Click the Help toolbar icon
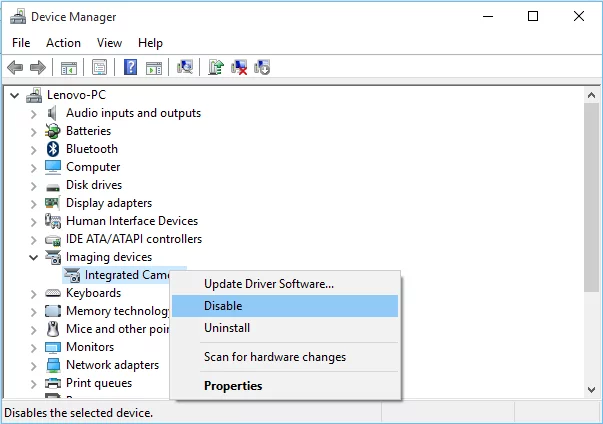This screenshot has width=603, height=424. [x=130, y=67]
